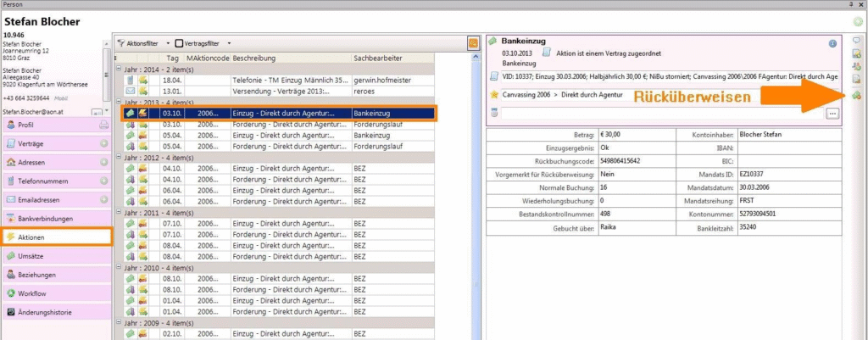This screenshot has height=340, width=868.
Task: Sort by the Sachbearbeiter column header
Action: tap(393, 59)
